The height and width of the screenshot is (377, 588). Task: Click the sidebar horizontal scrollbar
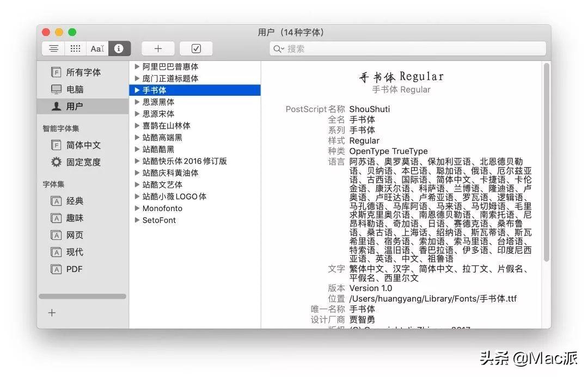[83, 296]
